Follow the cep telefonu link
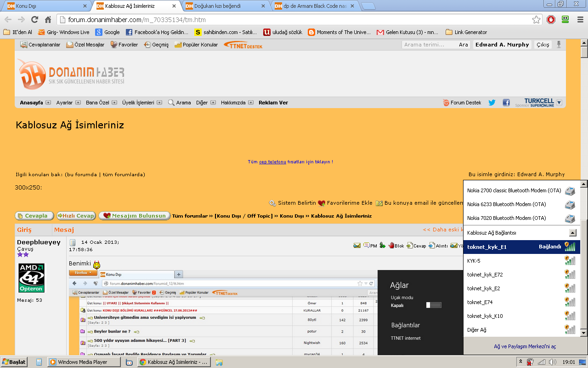This screenshot has height=368, width=588. [272, 162]
